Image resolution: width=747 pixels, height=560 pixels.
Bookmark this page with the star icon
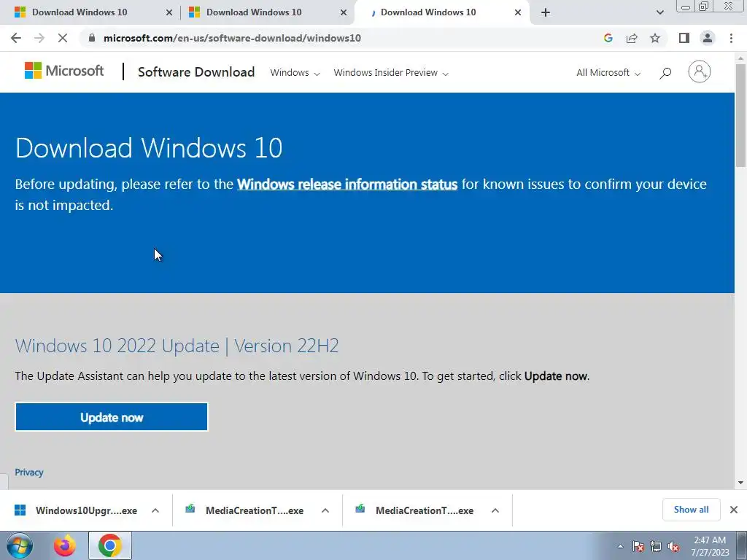point(655,38)
